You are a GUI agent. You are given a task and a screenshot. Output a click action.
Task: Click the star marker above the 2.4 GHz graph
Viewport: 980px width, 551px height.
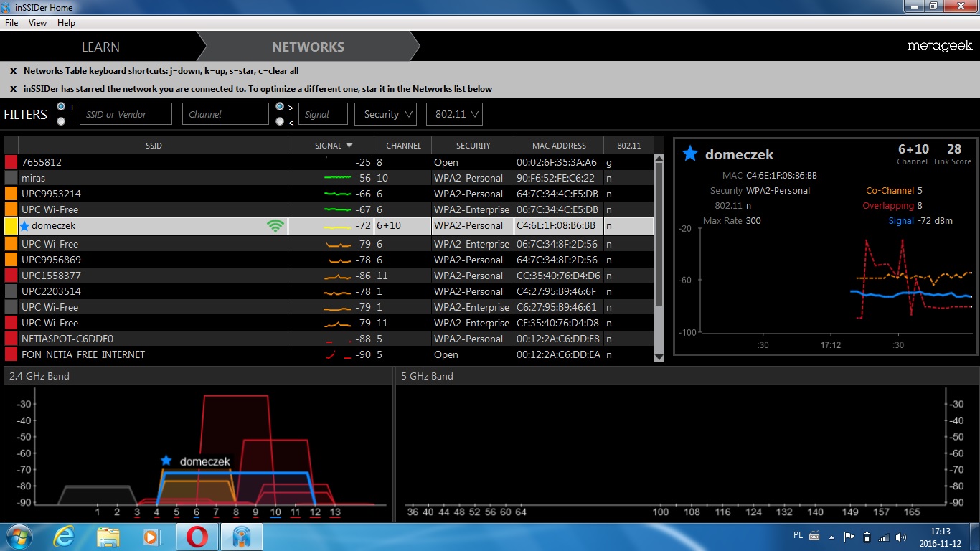[x=166, y=461]
